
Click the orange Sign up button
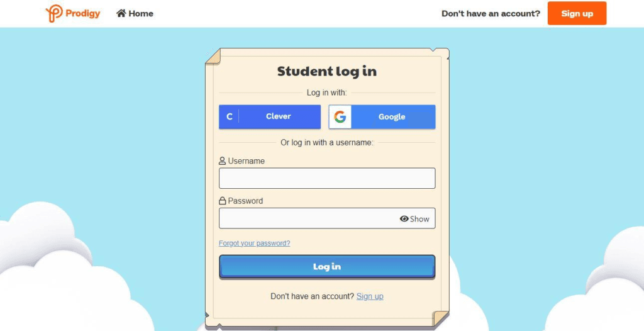[x=577, y=13]
